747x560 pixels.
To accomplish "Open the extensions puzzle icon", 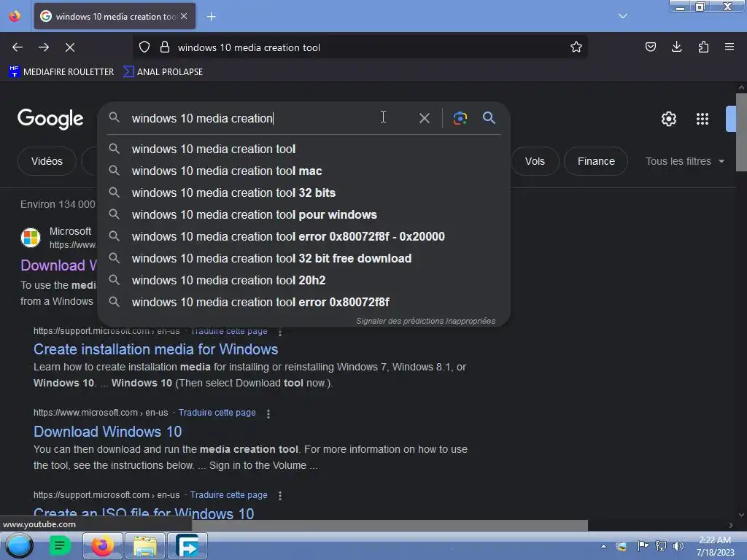I will point(703,47).
